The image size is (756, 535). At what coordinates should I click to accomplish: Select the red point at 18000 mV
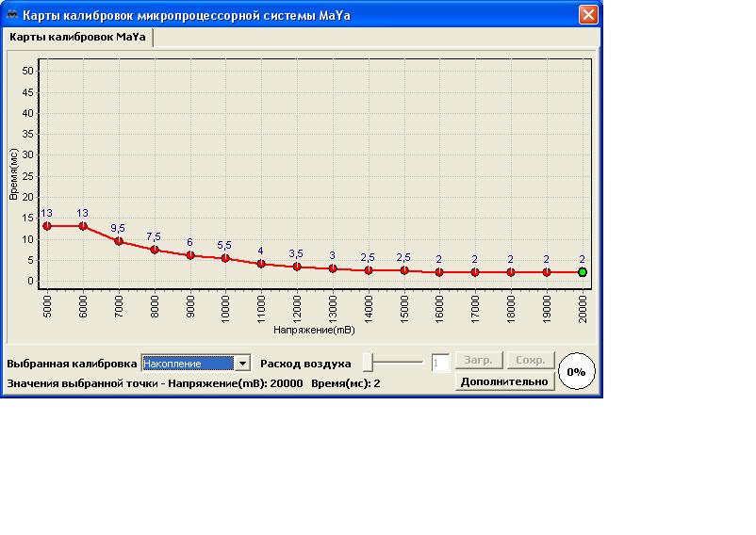[x=511, y=272]
